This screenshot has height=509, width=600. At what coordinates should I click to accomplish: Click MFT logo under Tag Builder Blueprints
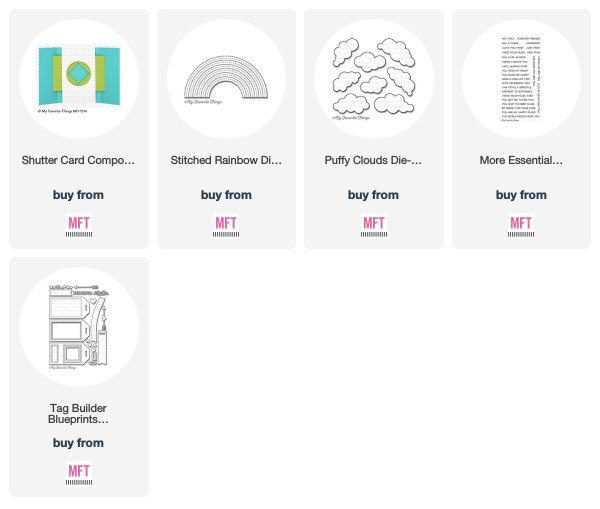coord(79,473)
